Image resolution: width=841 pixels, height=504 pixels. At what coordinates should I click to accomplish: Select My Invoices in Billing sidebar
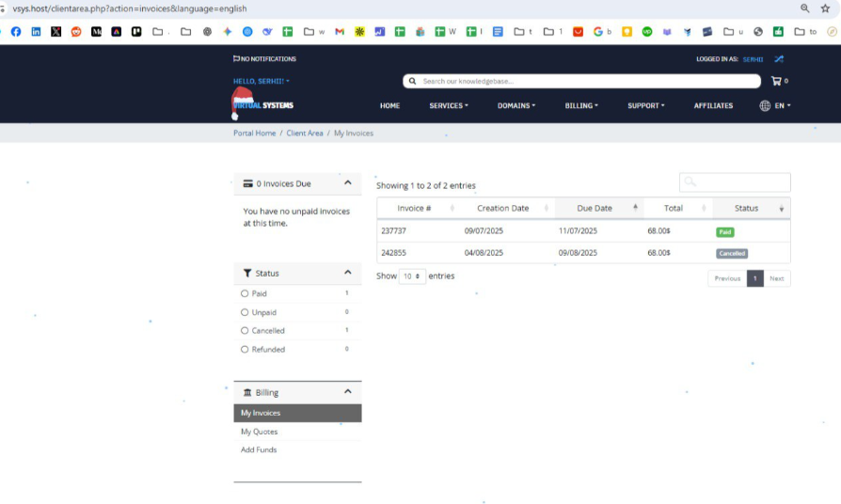click(297, 413)
